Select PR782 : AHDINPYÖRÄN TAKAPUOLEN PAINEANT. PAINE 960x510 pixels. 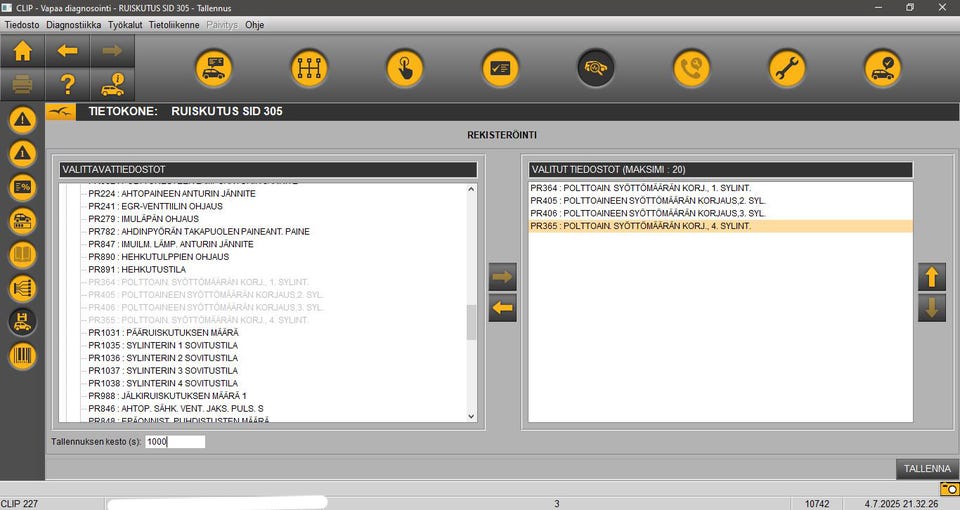coord(199,231)
